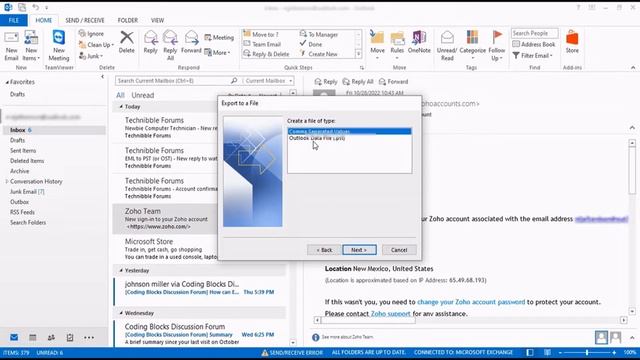Reply with a Meeting
Image resolution: width=640 pixels, height=360 pixels.
(x=219, y=38)
